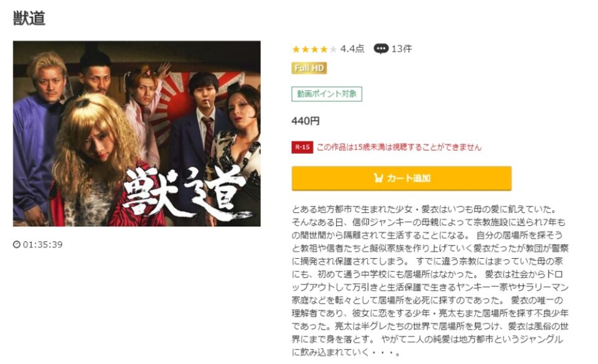Click the 動画ポイント対象 label
This screenshot has width=598, height=364.
[327, 94]
